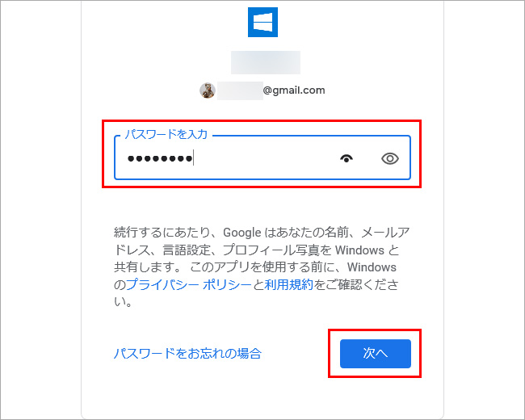
Task: Click the first Windows word in consent text
Action: click(x=359, y=250)
